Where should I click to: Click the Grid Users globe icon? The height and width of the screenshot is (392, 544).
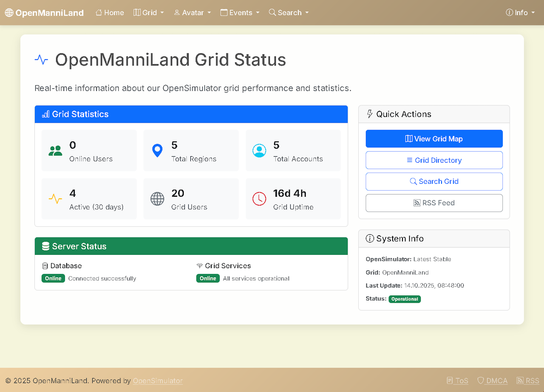click(x=157, y=199)
